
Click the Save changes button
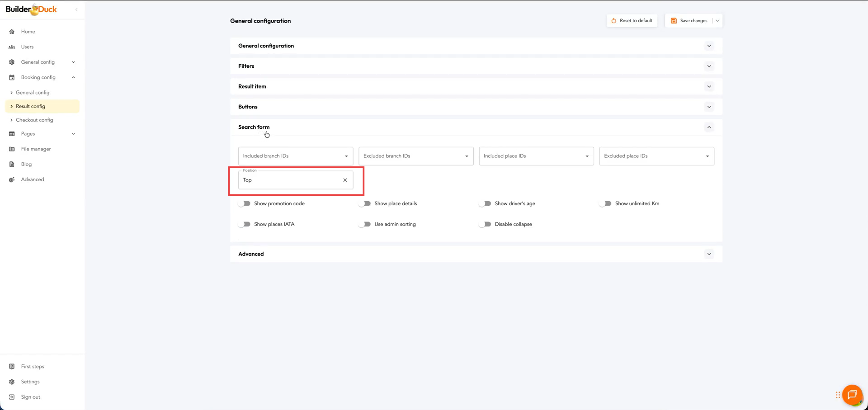pyautogui.click(x=689, y=21)
